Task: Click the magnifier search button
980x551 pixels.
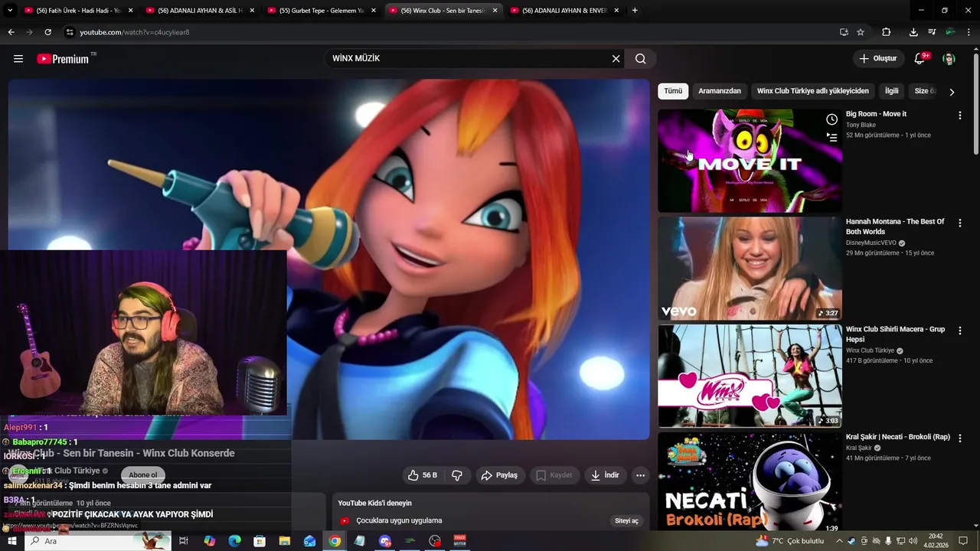Action: click(x=641, y=59)
